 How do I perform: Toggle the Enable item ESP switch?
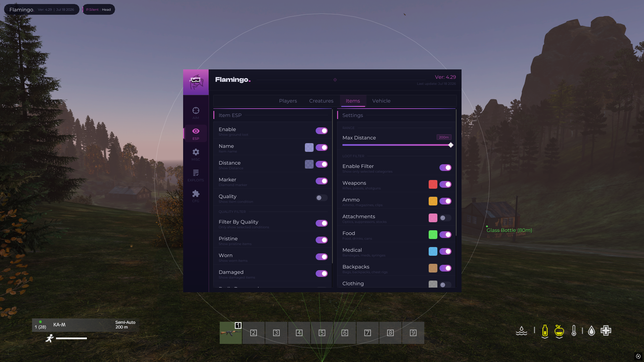[322, 131]
